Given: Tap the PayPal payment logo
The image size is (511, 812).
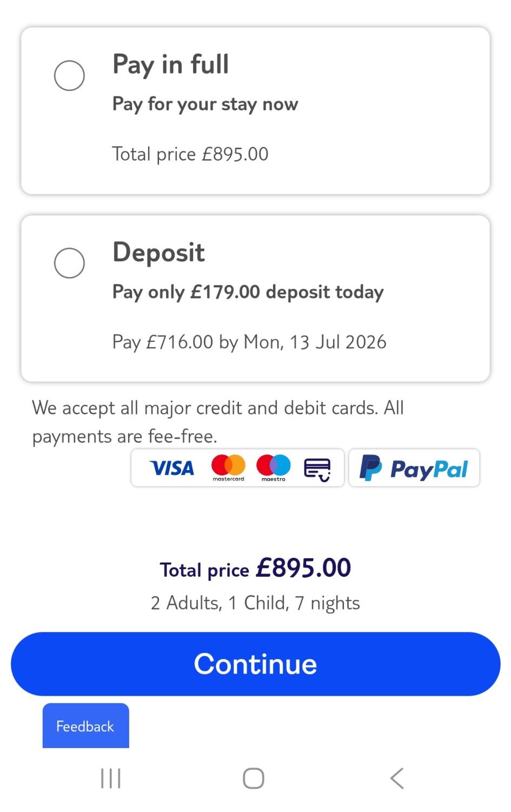Looking at the screenshot, I should click(414, 468).
